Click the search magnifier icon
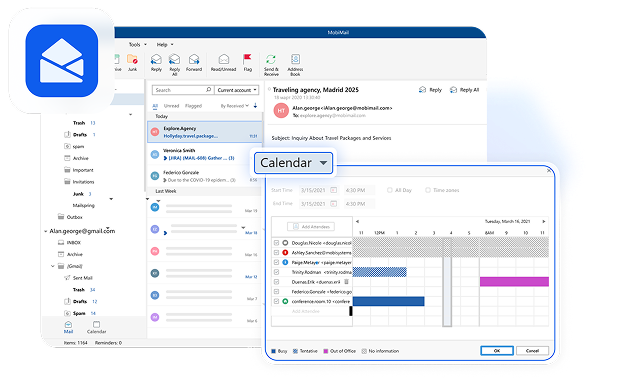The image size is (622, 384). pyautogui.click(x=209, y=90)
